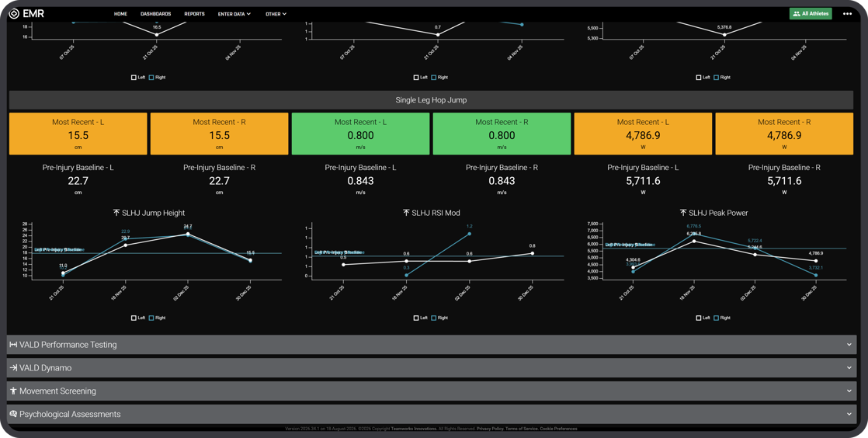
Task: Open the three-dot more options menu
Action: pyautogui.click(x=847, y=14)
